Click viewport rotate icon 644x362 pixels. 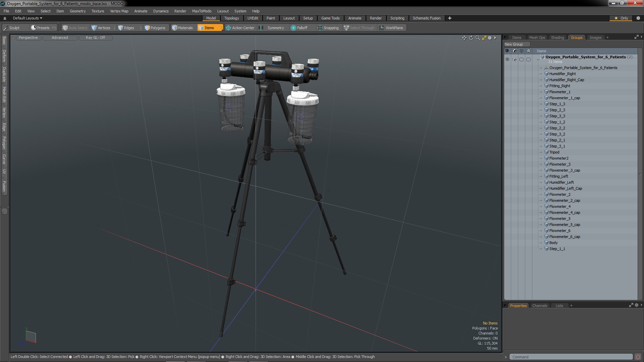tap(471, 38)
